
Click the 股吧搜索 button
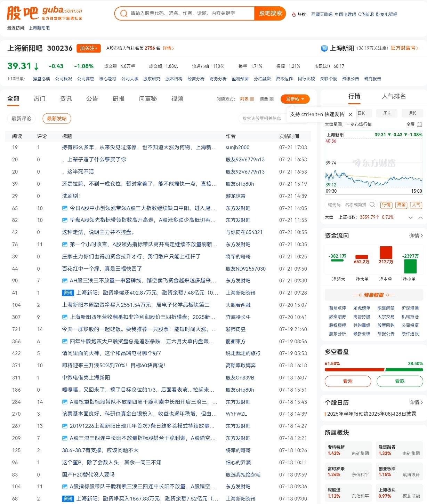pos(270,14)
